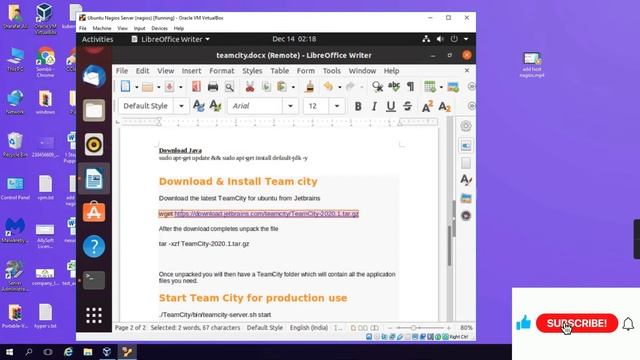Click the New Style from selection icon
The image size is (640, 360).
[215, 106]
